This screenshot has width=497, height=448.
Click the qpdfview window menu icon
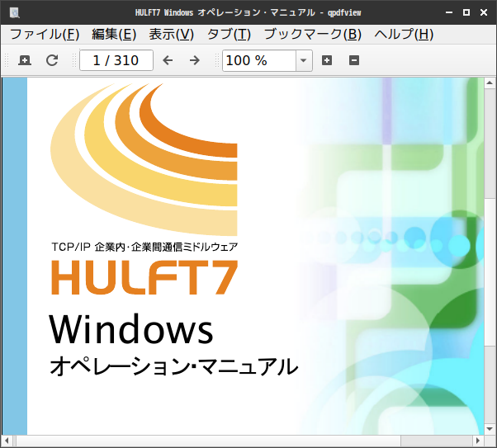coord(15,12)
